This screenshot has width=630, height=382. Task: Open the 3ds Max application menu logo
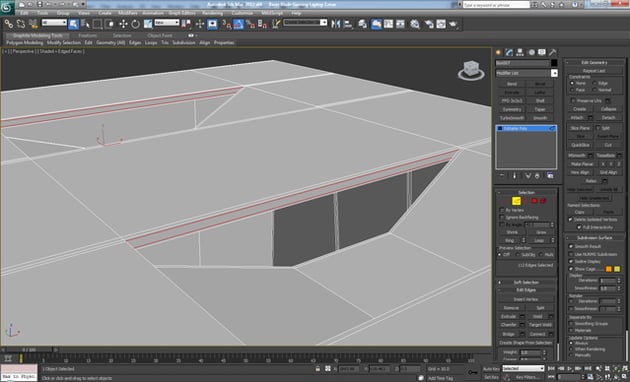click(7, 7)
